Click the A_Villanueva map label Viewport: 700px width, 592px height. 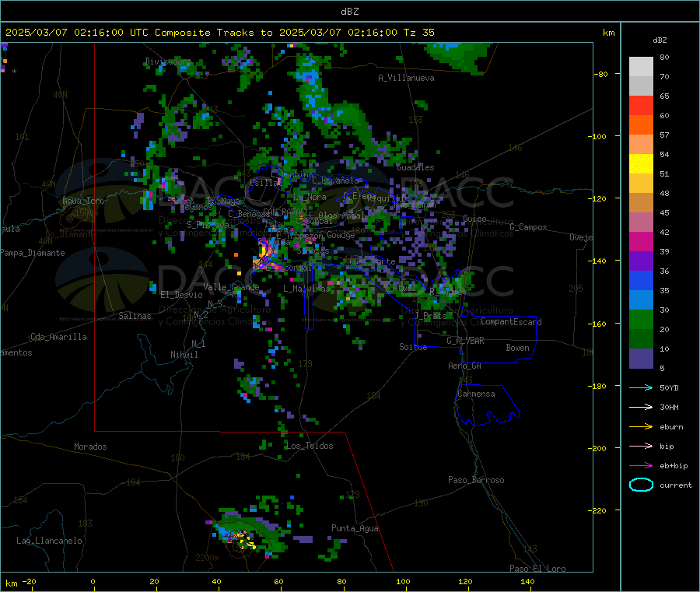pos(406,78)
